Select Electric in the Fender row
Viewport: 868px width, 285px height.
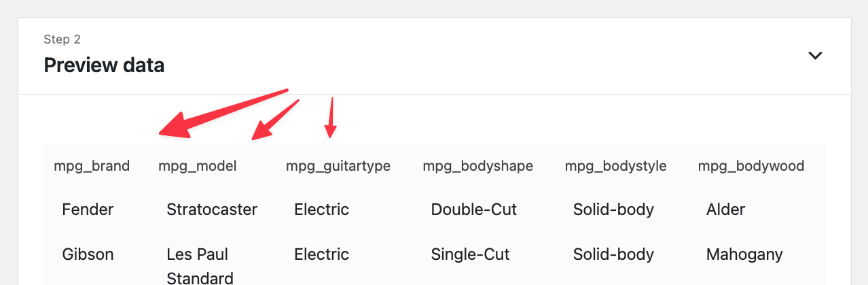(x=322, y=209)
